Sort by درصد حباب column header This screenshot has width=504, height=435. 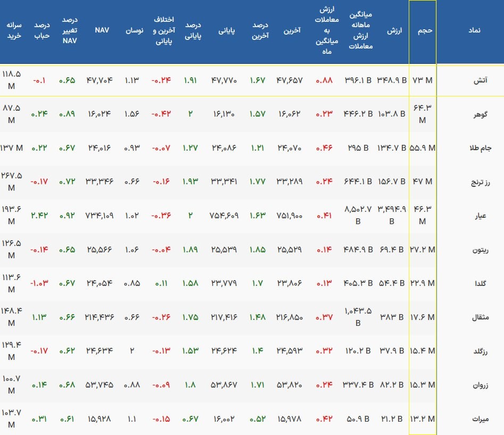click(x=42, y=30)
